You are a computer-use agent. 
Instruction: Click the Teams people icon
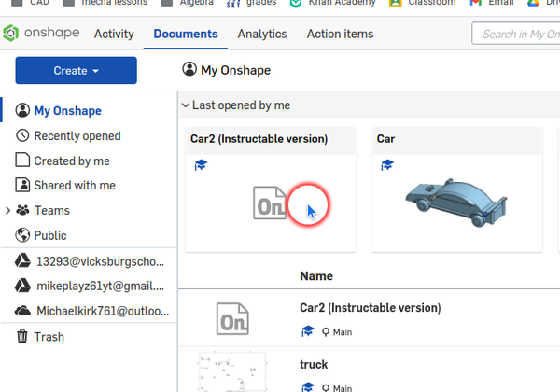(x=22, y=210)
